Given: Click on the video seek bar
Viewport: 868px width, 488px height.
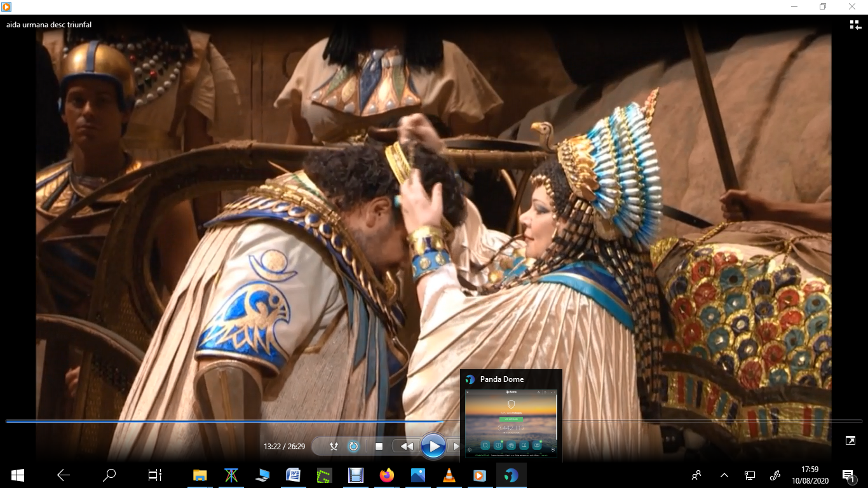Looking at the screenshot, I should pos(434,421).
